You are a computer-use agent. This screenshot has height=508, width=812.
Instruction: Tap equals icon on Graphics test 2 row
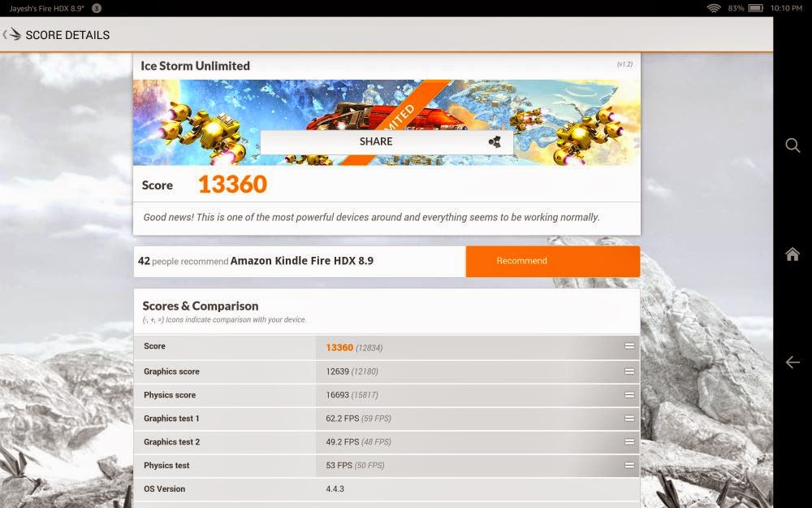click(629, 441)
